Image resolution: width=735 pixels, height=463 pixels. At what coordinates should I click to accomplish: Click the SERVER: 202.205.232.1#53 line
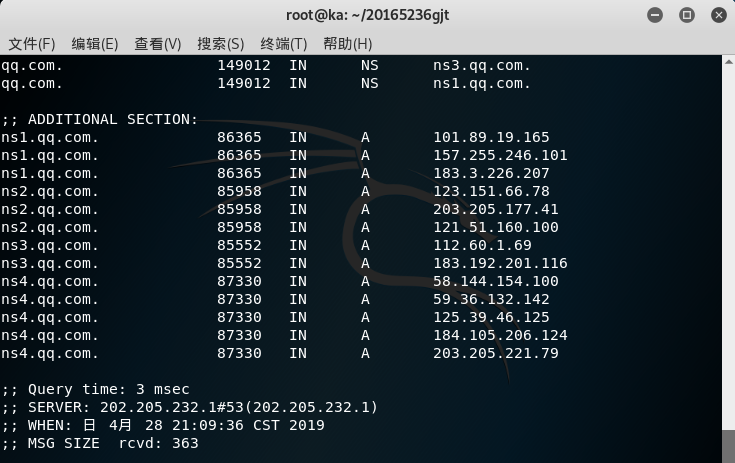tap(189, 407)
